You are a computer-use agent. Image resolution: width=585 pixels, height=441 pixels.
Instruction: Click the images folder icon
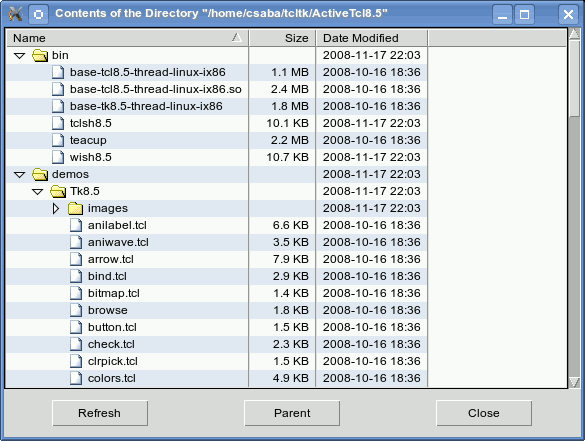[x=75, y=208]
